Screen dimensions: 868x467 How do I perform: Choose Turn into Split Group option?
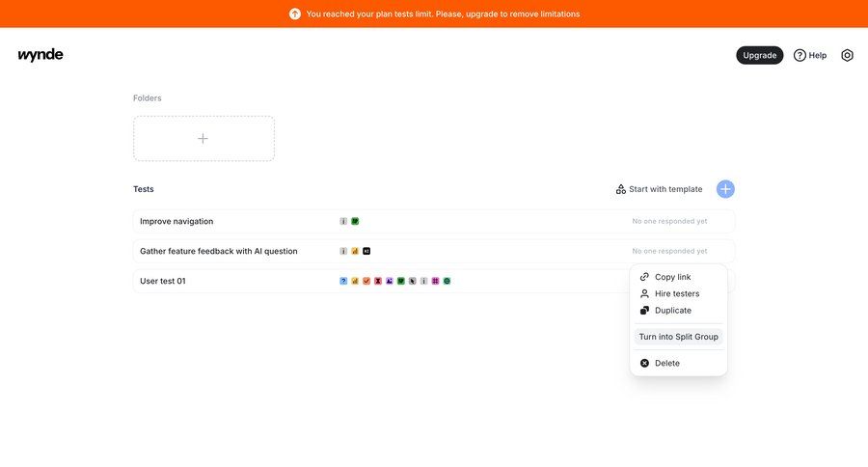pos(678,337)
